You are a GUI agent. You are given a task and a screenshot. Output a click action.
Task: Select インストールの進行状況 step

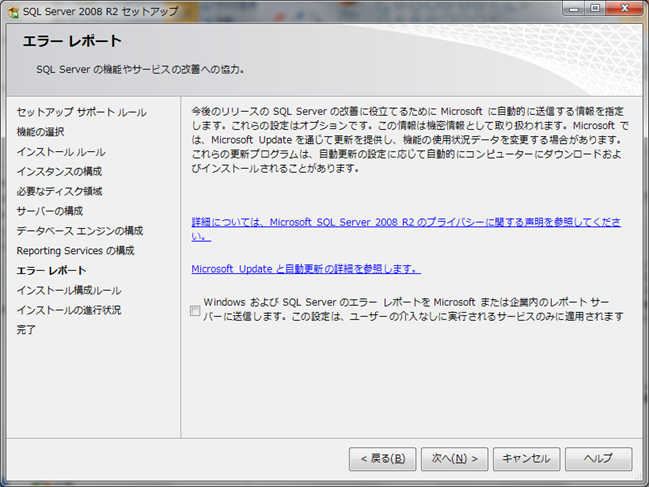coord(69,310)
